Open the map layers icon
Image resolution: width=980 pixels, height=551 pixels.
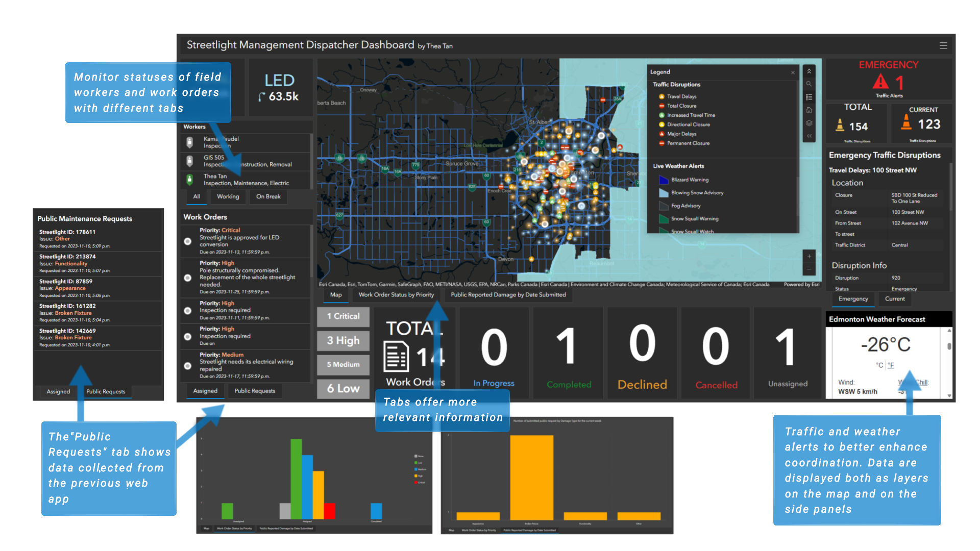(x=809, y=123)
